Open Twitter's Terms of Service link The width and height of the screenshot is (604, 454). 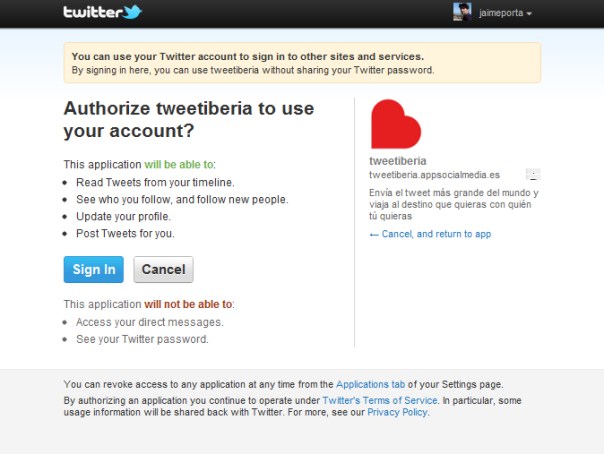click(380, 400)
